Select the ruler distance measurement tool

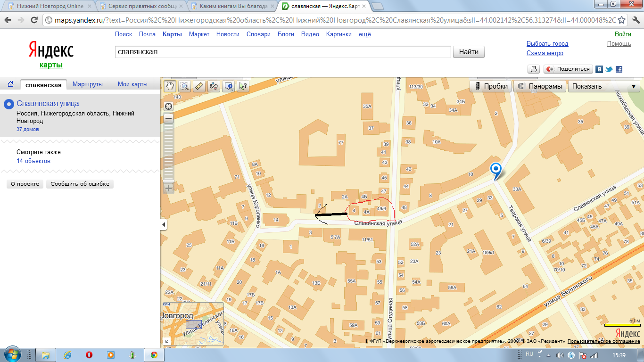[199, 86]
